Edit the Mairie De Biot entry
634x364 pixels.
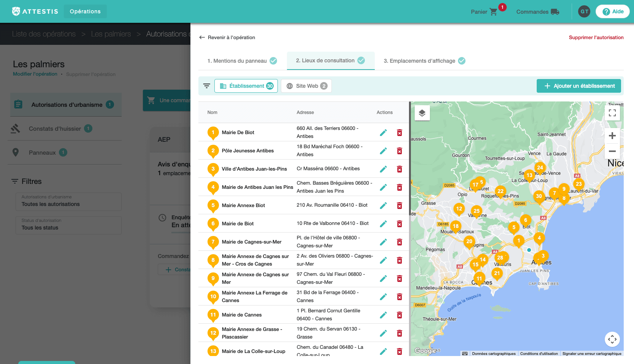point(383,133)
